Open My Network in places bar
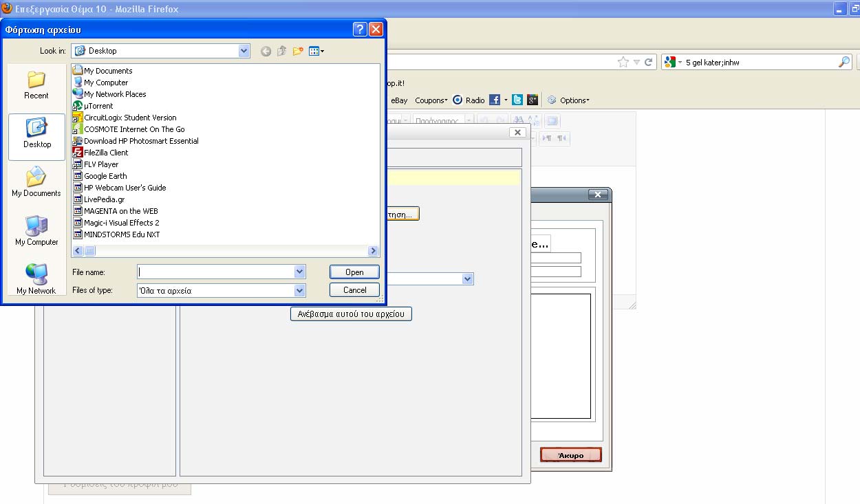860x504 pixels. pyautogui.click(x=36, y=280)
